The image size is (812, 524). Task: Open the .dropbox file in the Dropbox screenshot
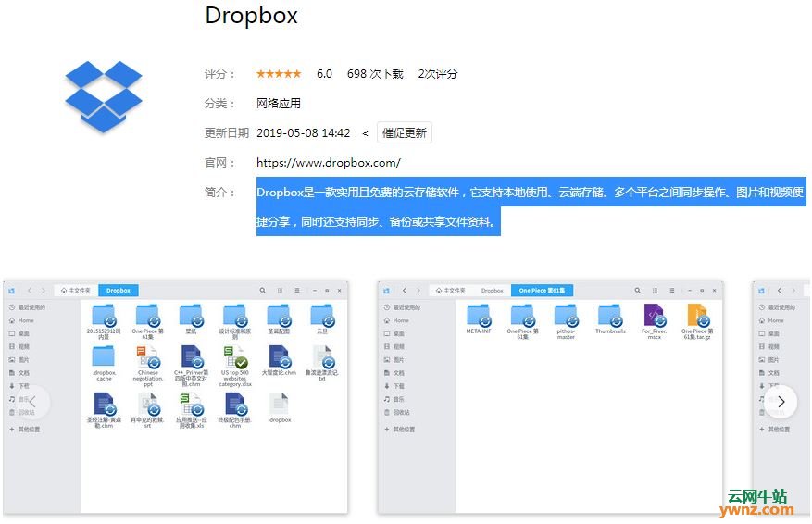[280, 408]
